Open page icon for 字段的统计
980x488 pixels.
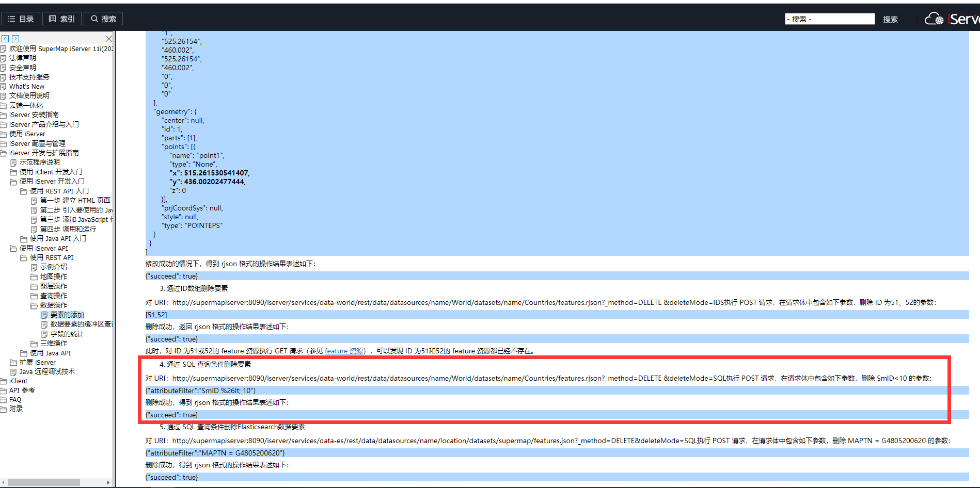(x=44, y=334)
